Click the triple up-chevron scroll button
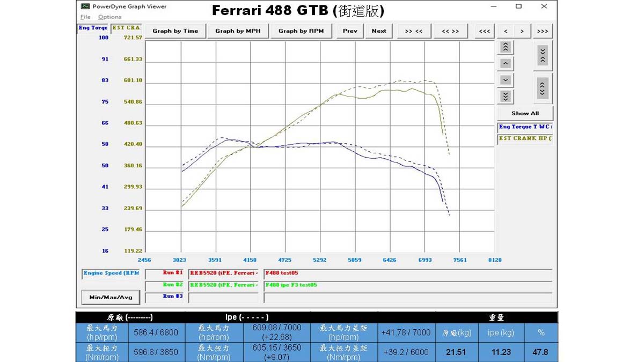Screen dimensions: 644x362 [x=506, y=47]
